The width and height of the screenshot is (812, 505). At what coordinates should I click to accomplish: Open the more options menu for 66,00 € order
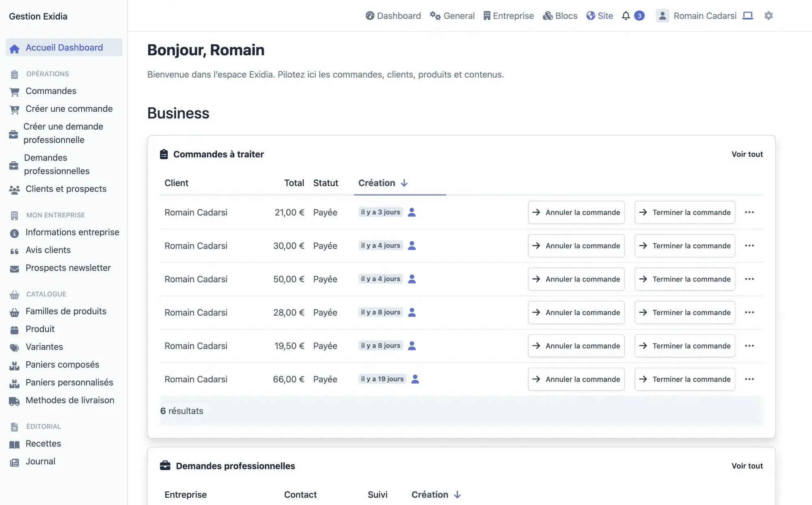[x=749, y=379]
